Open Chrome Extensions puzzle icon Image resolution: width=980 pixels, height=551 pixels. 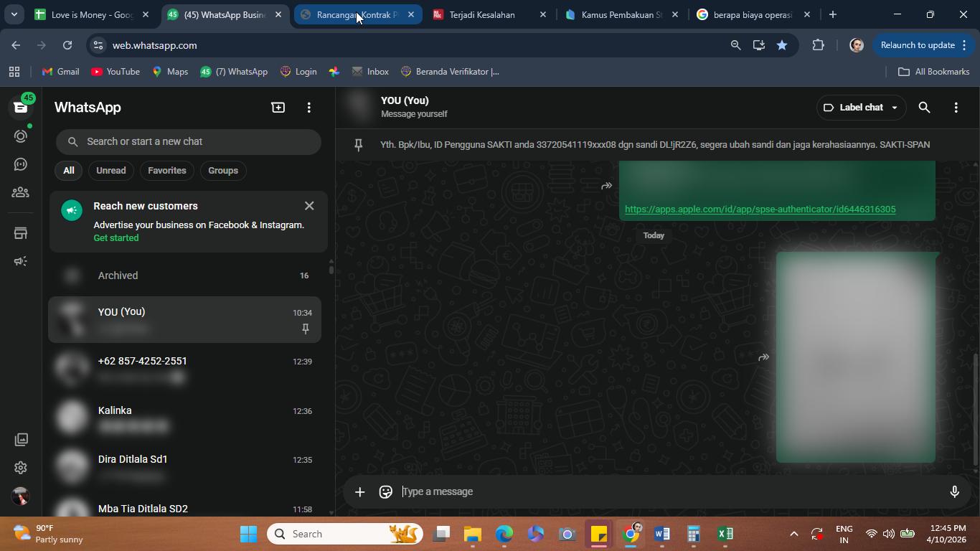click(x=818, y=45)
